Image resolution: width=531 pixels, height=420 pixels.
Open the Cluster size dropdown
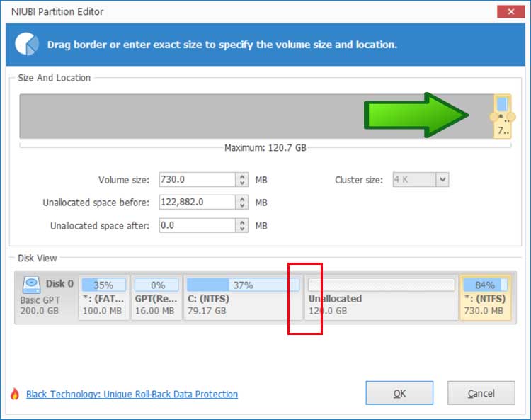point(442,180)
